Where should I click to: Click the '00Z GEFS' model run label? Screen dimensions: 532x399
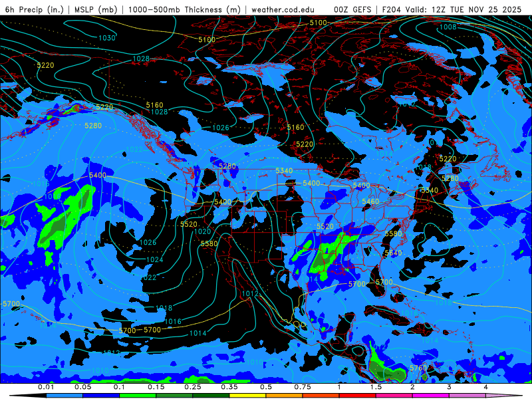click(352, 9)
